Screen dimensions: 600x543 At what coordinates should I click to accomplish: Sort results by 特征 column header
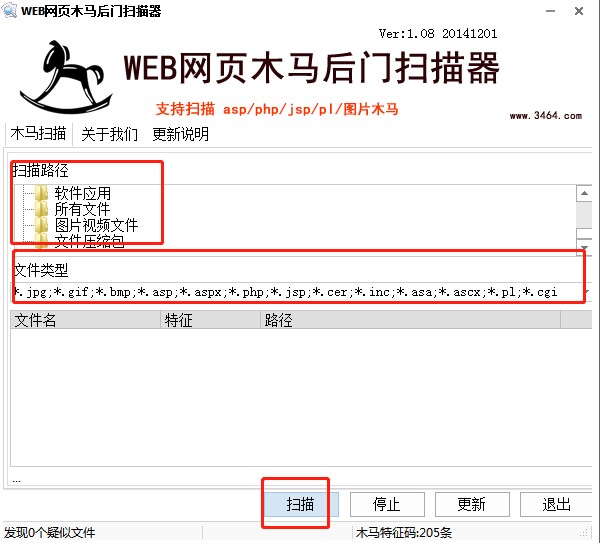[210, 320]
